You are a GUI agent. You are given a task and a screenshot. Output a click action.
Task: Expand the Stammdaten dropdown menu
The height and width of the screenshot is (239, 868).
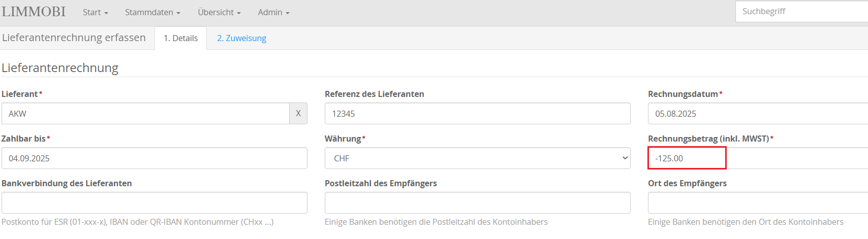(x=152, y=12)
